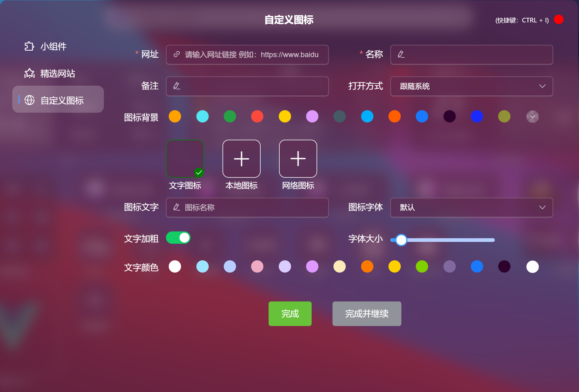Click the 字体大小 slider handle
Image resolution: width=579 pixels, height=392 pixels.
(x=401, y=240)
